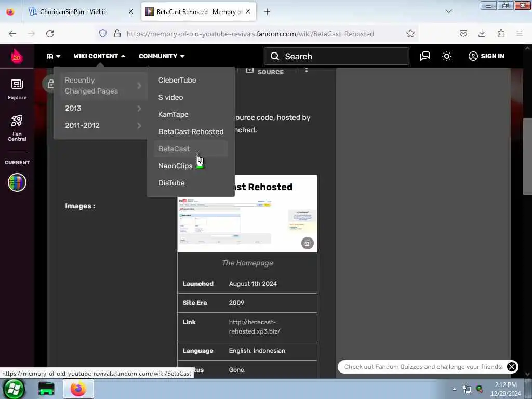Open the extensions puzzle icon
The width and height of the screenshot is (532, 399).
(x=501, y=33)
